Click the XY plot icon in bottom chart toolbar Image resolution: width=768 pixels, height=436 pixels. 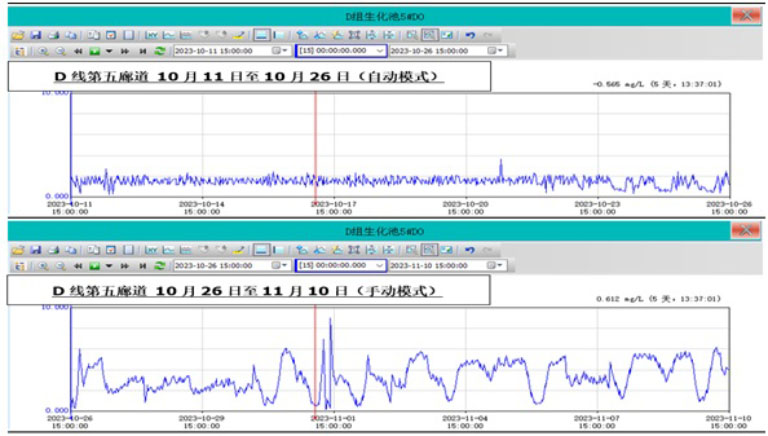(x=151, y=250)
